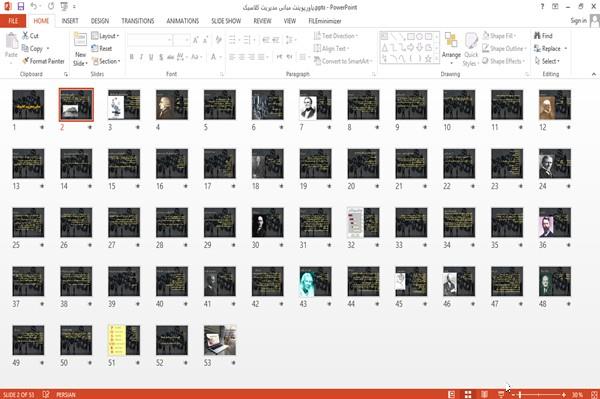
Task: Open Shape Fill color options
Action: click(500, 36)
